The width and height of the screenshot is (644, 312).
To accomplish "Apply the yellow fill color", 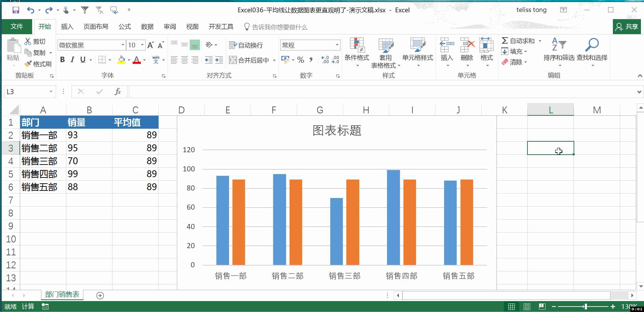I will point(121,60).
